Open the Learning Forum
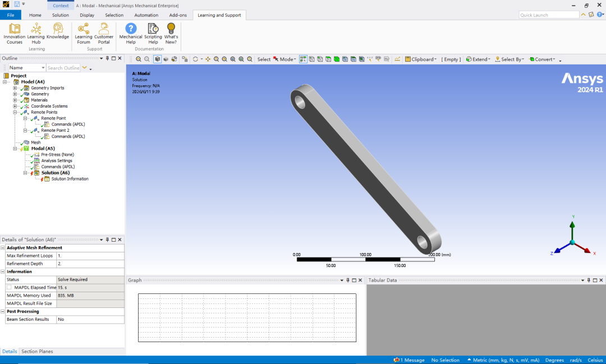Screen dimensions: 606x364 pyautogui.click(x=83, y=34)
